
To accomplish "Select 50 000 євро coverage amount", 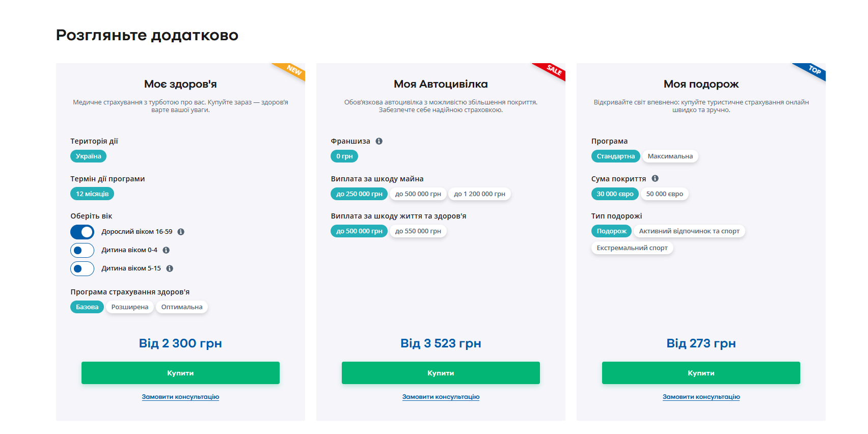I will (664, 194).
